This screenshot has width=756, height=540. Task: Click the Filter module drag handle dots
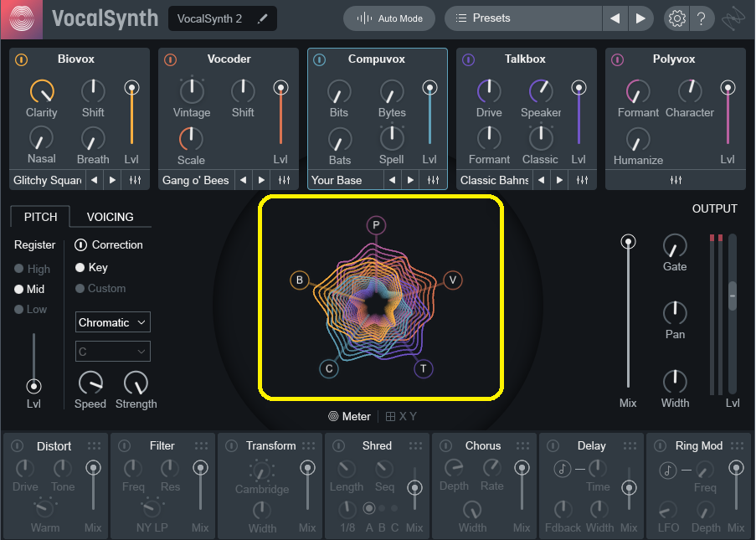point(201,446)
